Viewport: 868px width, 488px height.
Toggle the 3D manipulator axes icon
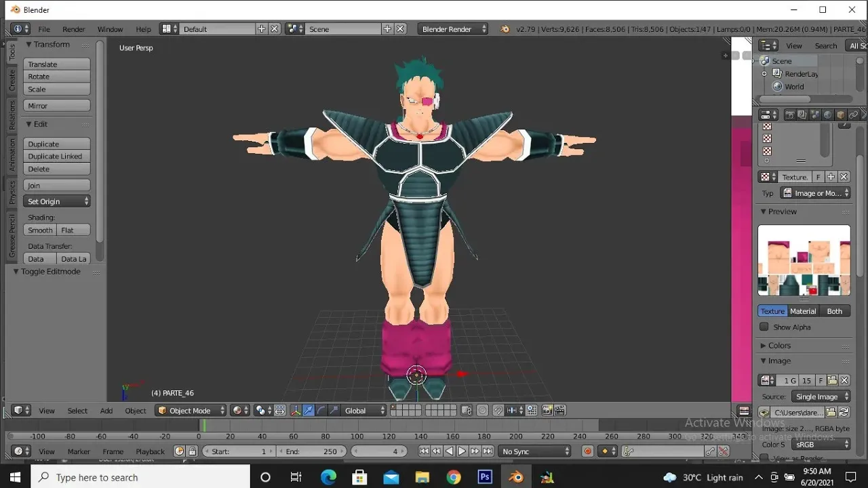pos(296,411)
